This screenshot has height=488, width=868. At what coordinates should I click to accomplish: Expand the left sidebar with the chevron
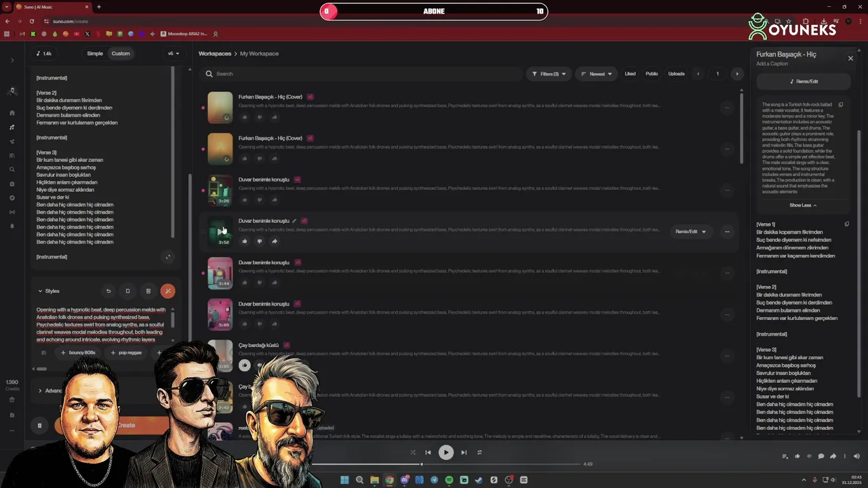[12, 60]
